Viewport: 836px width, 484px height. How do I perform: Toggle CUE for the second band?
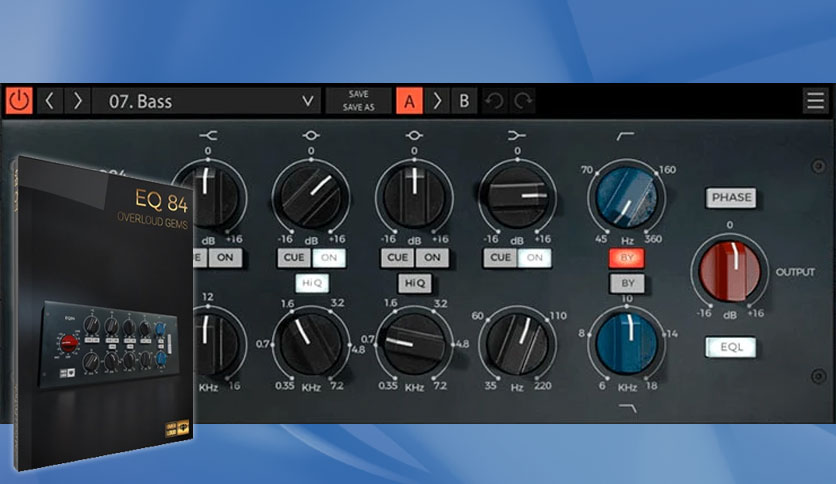[294, 257]
